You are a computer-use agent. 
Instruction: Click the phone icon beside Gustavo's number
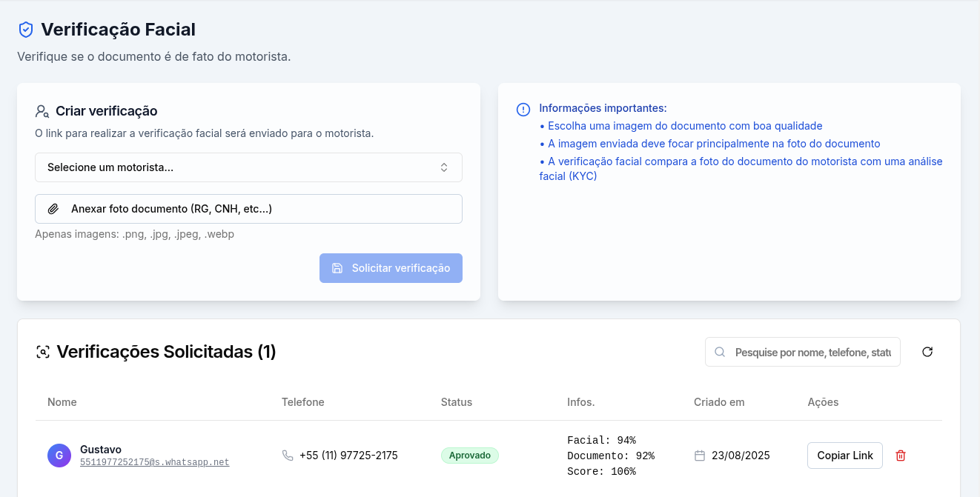tap(288, 456)
